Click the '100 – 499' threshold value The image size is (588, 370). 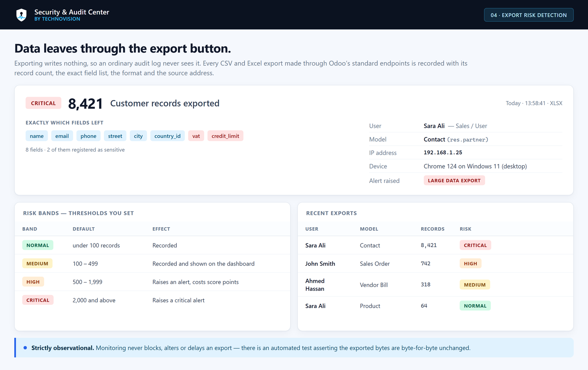85,264
